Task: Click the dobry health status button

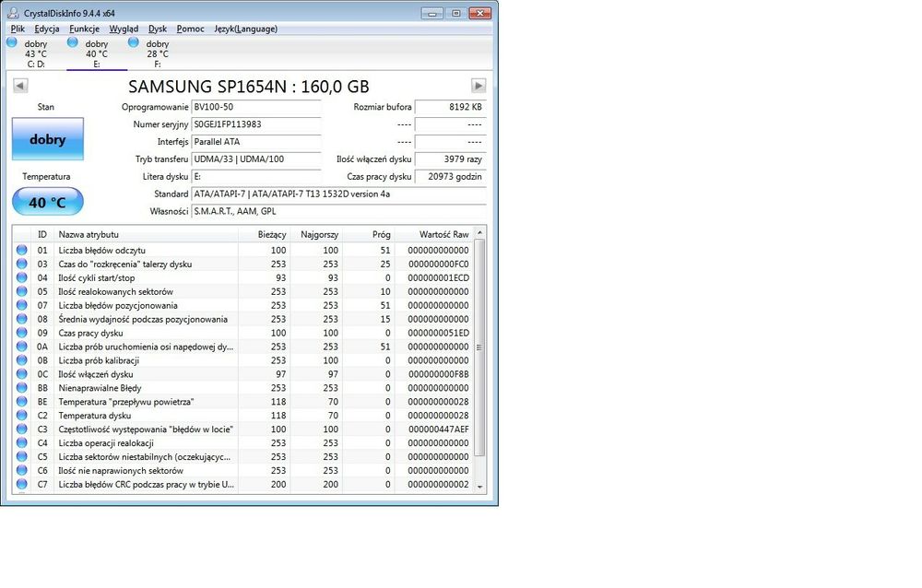Action: pos(48,139)
